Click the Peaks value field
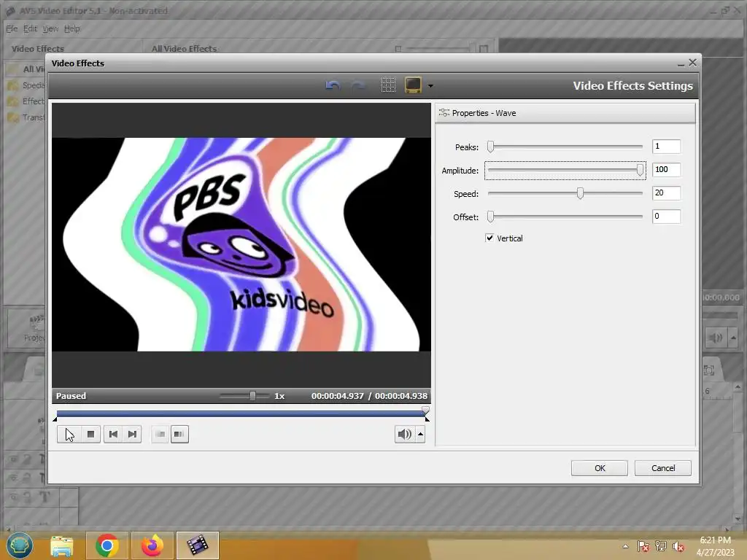The width and height of the screenshot is (747, 560). pos(666,146)
